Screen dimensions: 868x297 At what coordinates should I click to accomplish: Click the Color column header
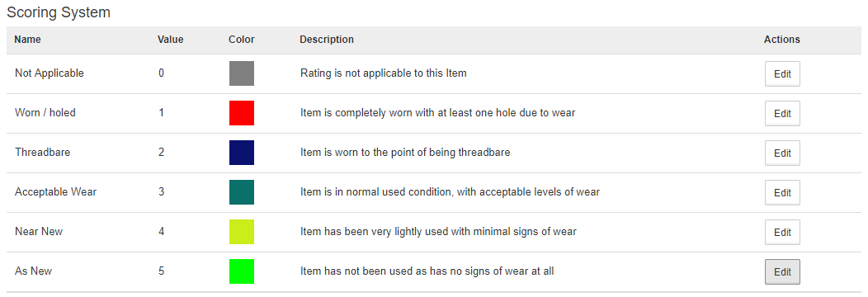coord(242,40)
